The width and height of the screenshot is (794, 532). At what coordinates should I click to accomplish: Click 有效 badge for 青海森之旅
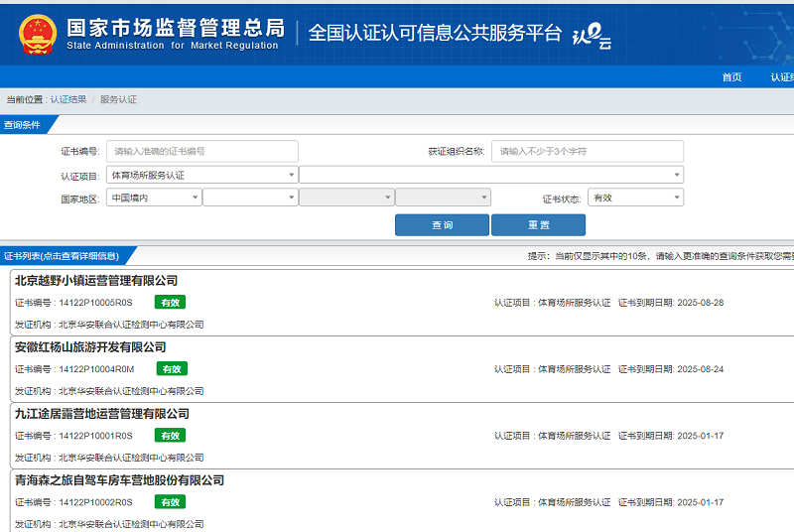[170, 502]
